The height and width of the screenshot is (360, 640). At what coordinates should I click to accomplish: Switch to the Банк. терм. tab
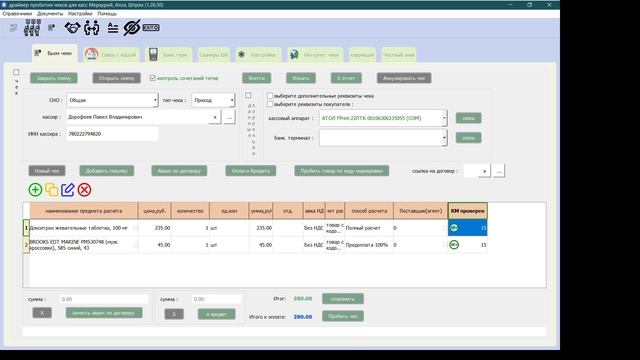click(169, 54)
